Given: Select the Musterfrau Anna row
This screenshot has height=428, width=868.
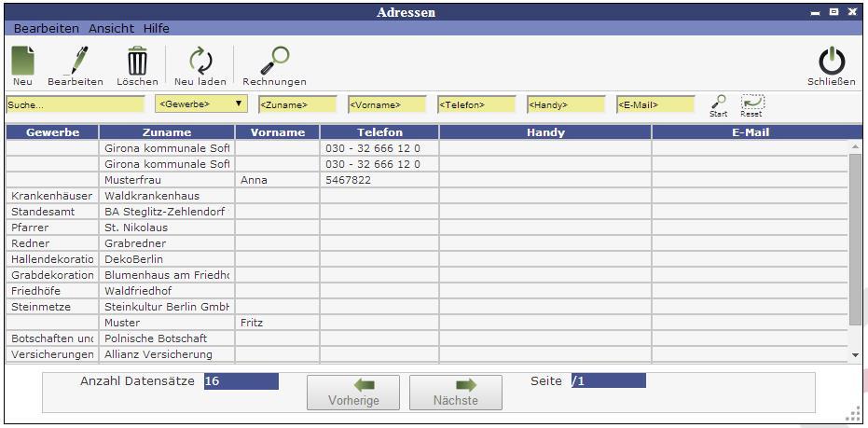Looking at the screenshot, I should pyautogui.click(x=168, y=180).
